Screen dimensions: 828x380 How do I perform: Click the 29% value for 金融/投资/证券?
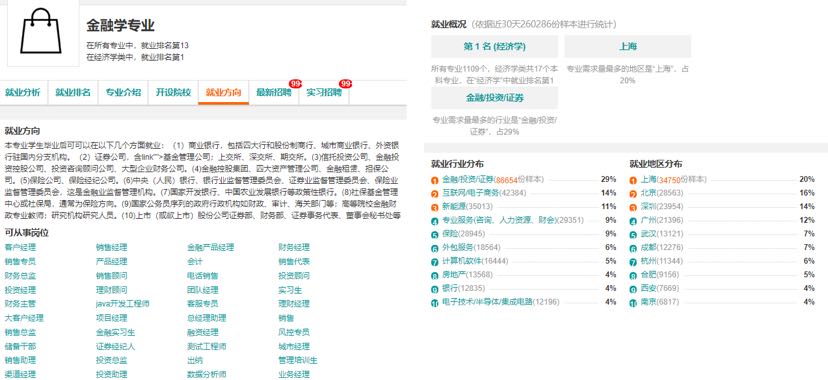click(x=608, y=179)
